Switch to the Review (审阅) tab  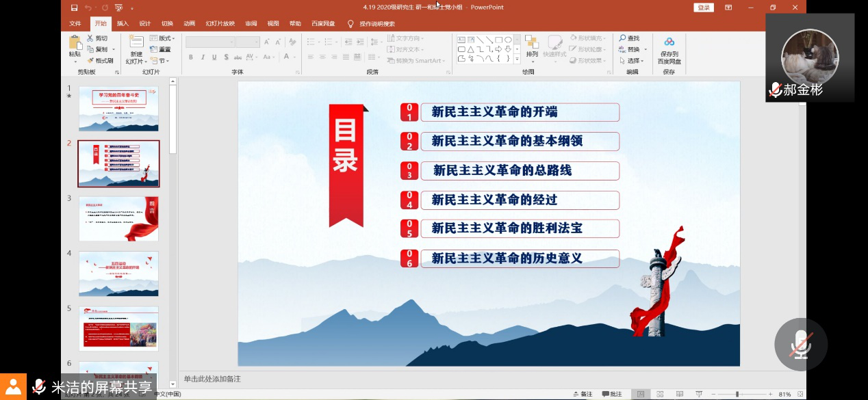coord(251,23)
